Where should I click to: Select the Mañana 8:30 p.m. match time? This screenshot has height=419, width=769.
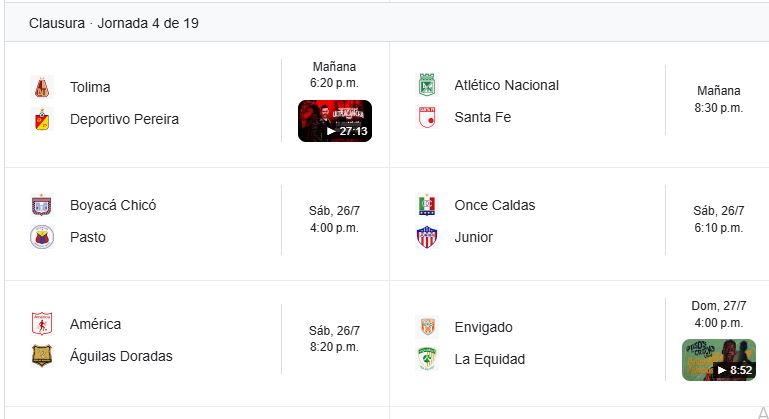(x=718, y=100)
